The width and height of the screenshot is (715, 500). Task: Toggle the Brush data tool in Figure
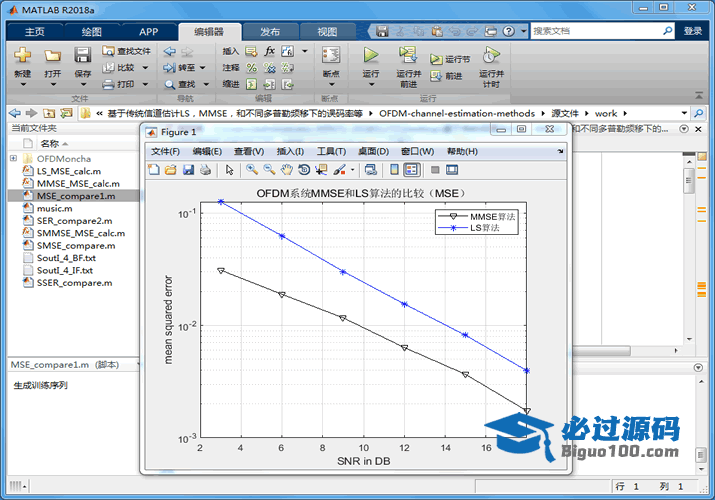click(339, 170)
